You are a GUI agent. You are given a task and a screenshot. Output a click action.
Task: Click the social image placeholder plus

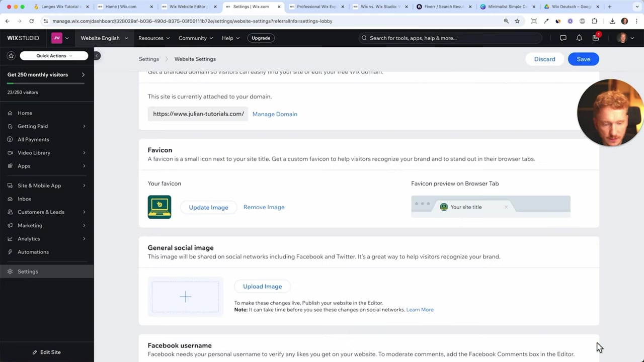[x=185, y=297]
